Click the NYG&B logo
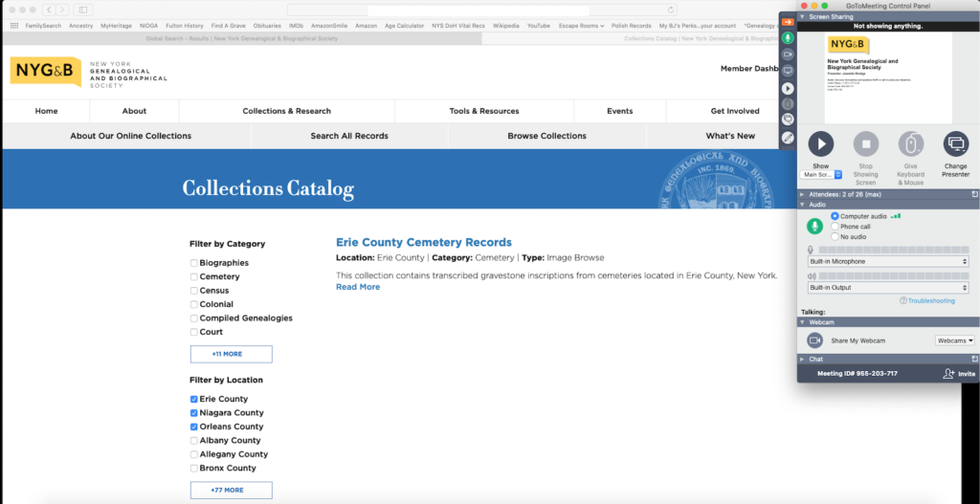Screen dimensions: 980x504 pos(46,72)
